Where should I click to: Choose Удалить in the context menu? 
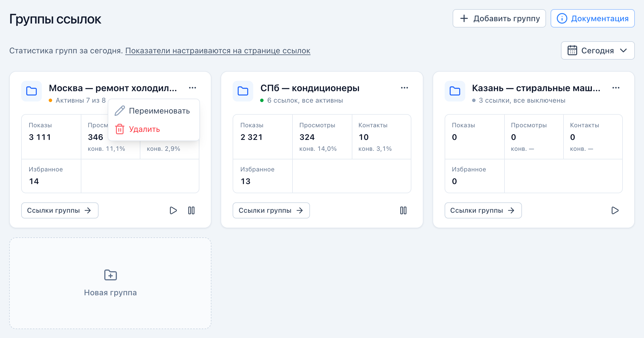(x=154, y=129)
